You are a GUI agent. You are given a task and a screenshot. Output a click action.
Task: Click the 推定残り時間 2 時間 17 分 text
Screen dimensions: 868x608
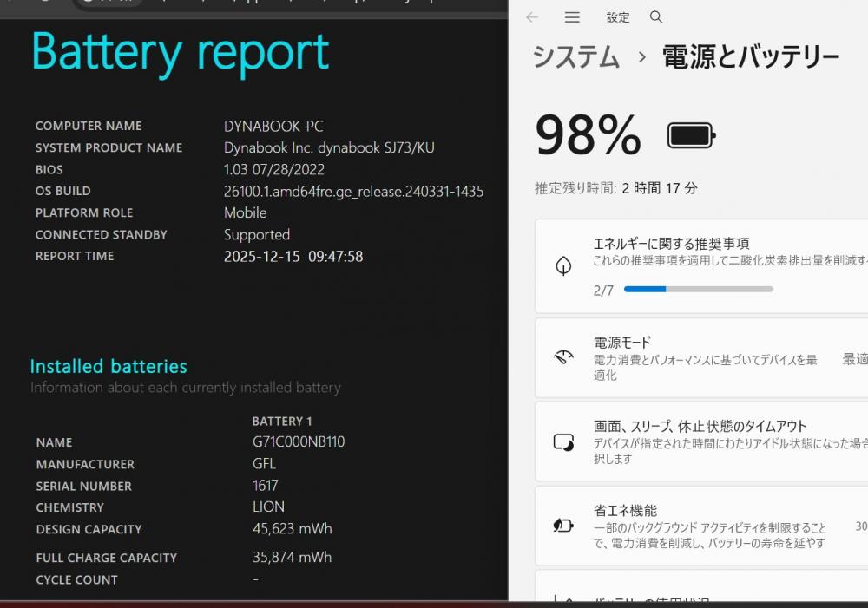tap(615, 188)
